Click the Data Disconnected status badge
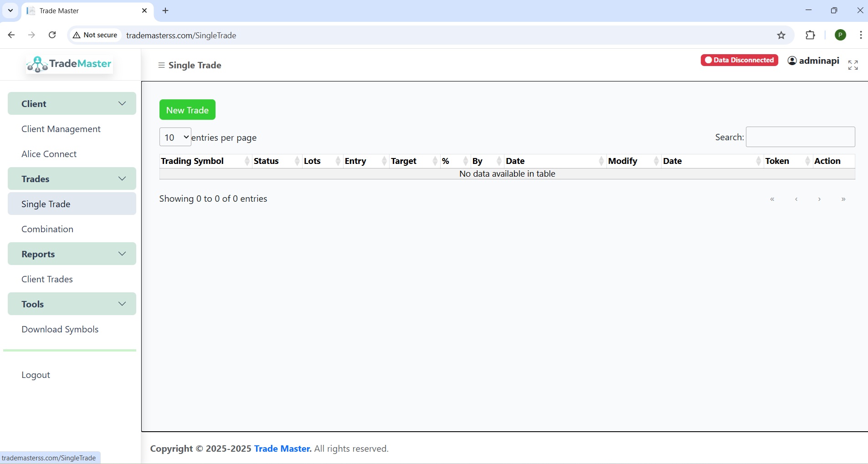868x464 pixels. pos(739,60)
